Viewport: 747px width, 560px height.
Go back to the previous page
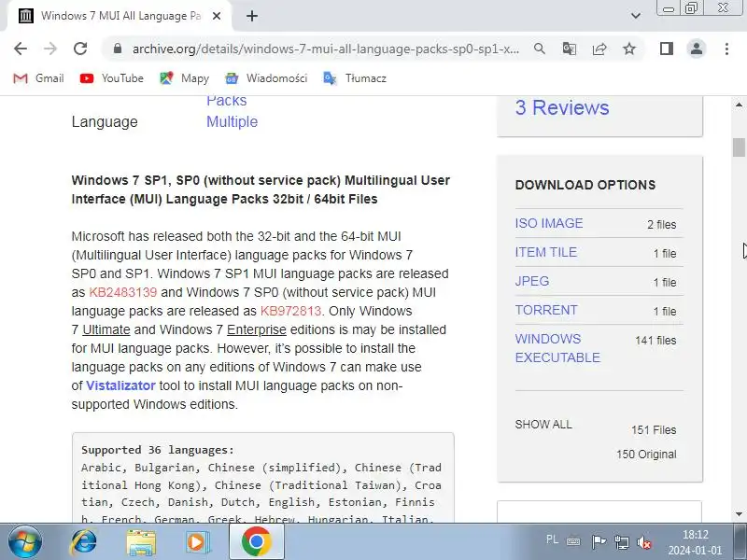(x=21, y=49)
